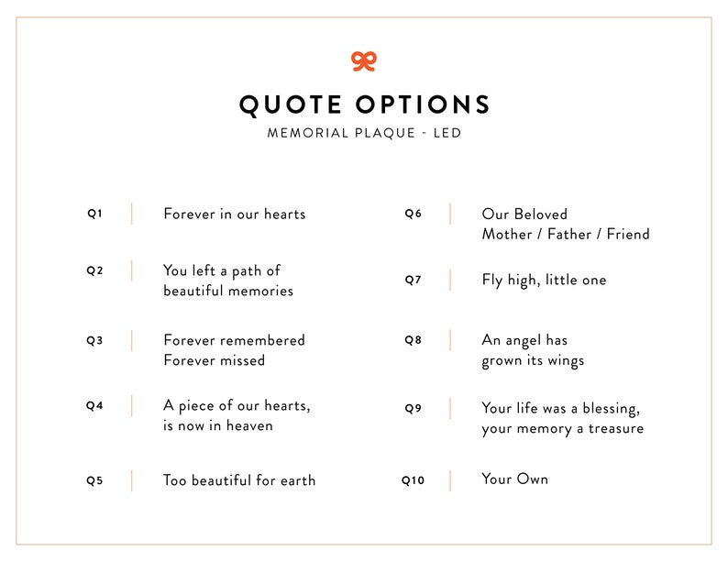Pick 'Forever remembered Forever missed' quote
Viewport: 728px width, 562px height.
tap(234, 350)
